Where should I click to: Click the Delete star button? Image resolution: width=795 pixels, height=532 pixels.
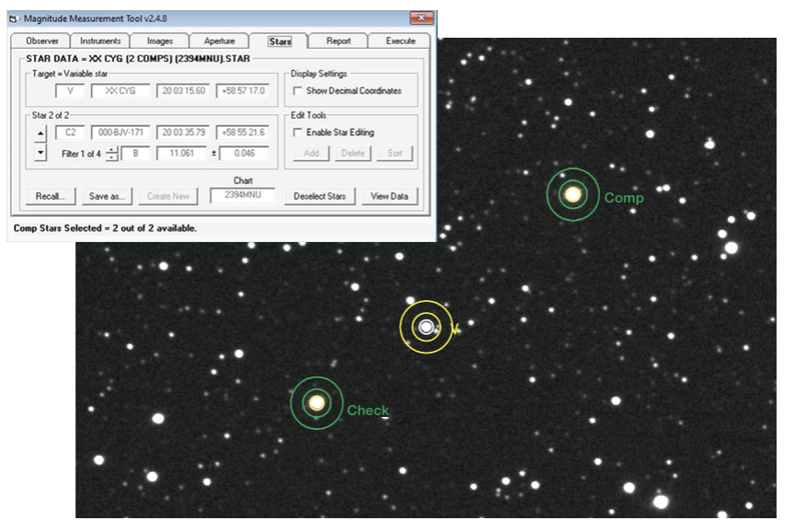tap(353, 153)
